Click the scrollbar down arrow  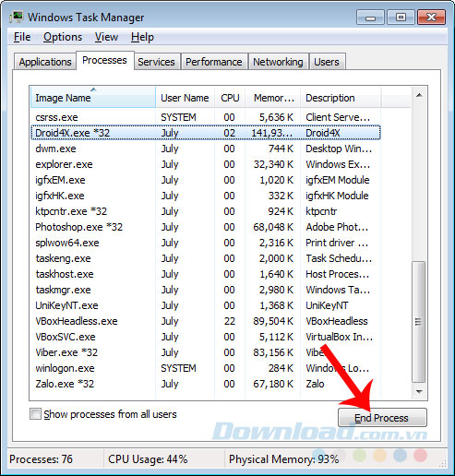419,391
